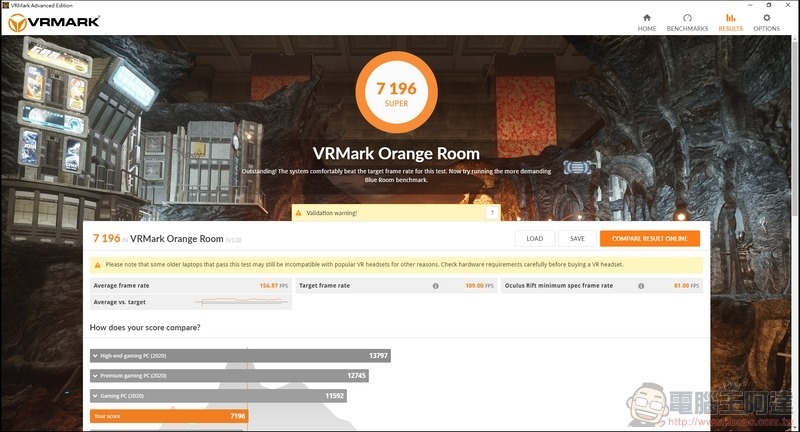Screen dimensions: 800x432
Task: Expand the High-end gaming PC (2020) row
Action: pos(240,355)
